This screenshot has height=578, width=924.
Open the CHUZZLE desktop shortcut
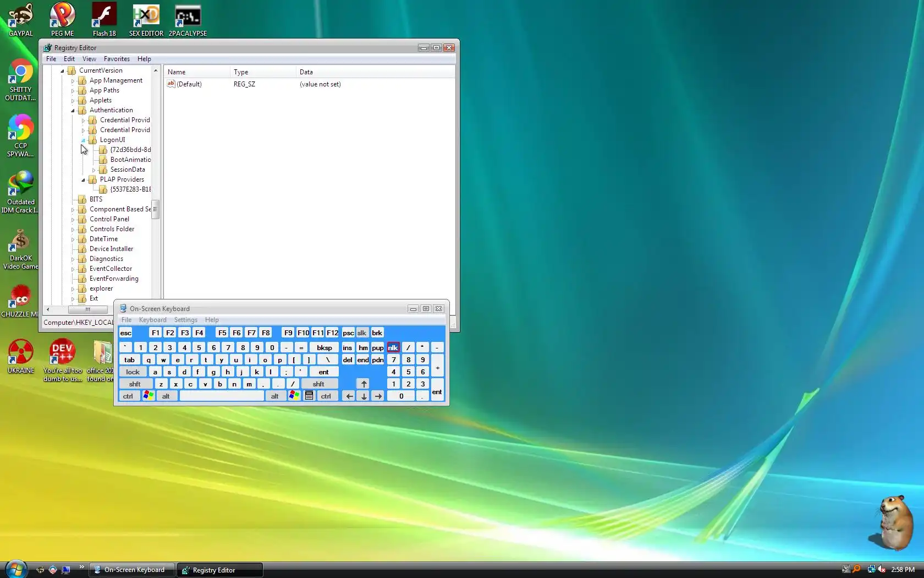[20, 301]
